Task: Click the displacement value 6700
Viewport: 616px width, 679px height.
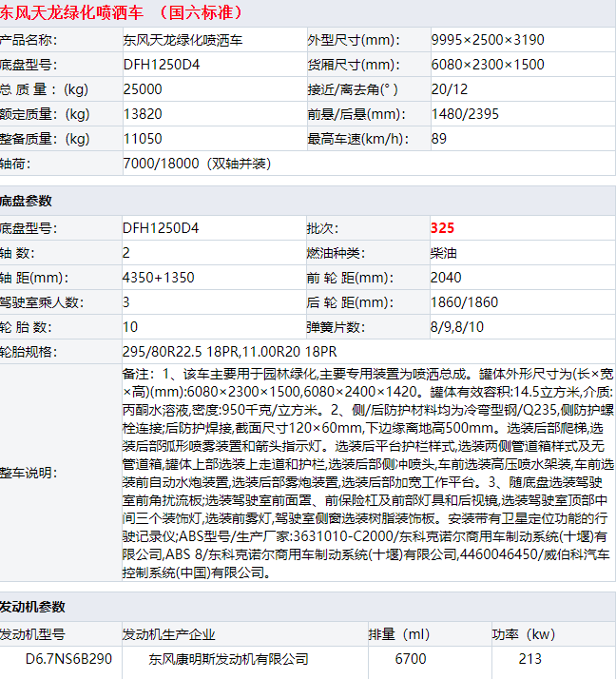Action: [x=410, y=659]
